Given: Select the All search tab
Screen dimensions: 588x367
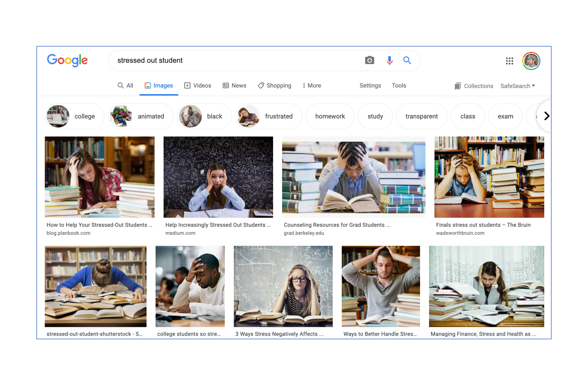Looking at the screenshot, I should point(126,85).
